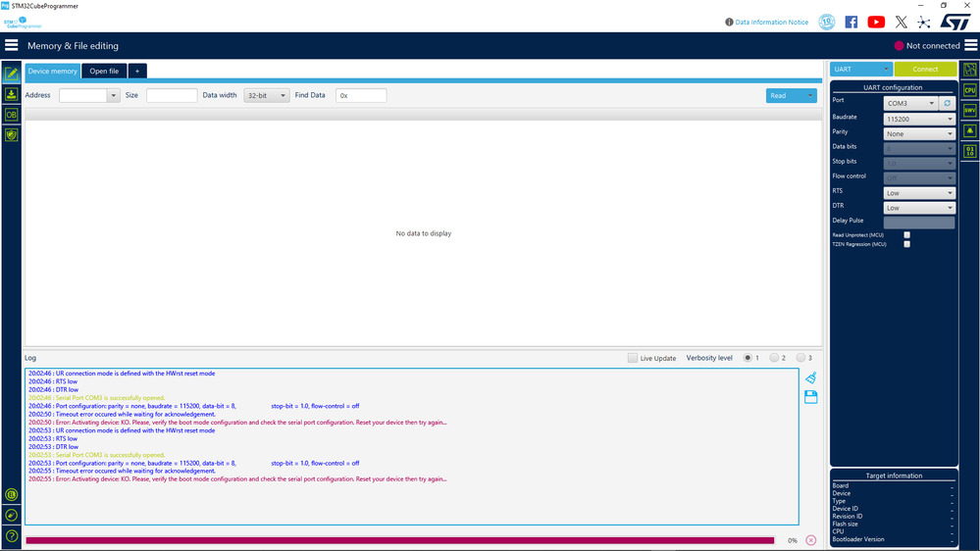Open ST X (Twitter) icon
The width and height of the screenshot is (980, 551).
[x=901, y=22]
